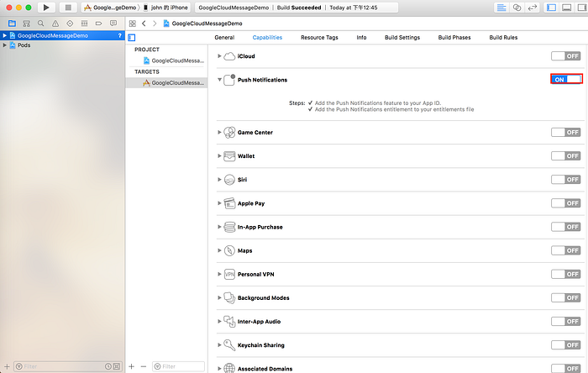Hide the Navigator panel
The image size is (588, 373).
pos(551,8)
